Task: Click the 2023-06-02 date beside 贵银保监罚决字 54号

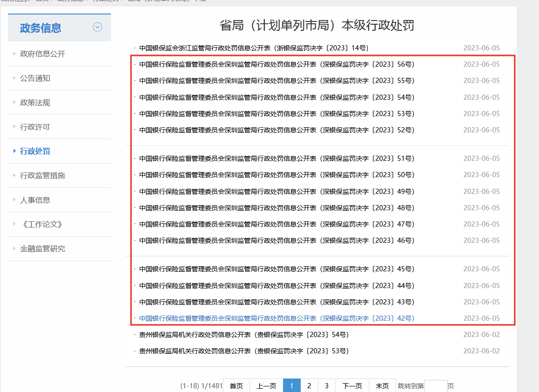Action: coord(481,335)
